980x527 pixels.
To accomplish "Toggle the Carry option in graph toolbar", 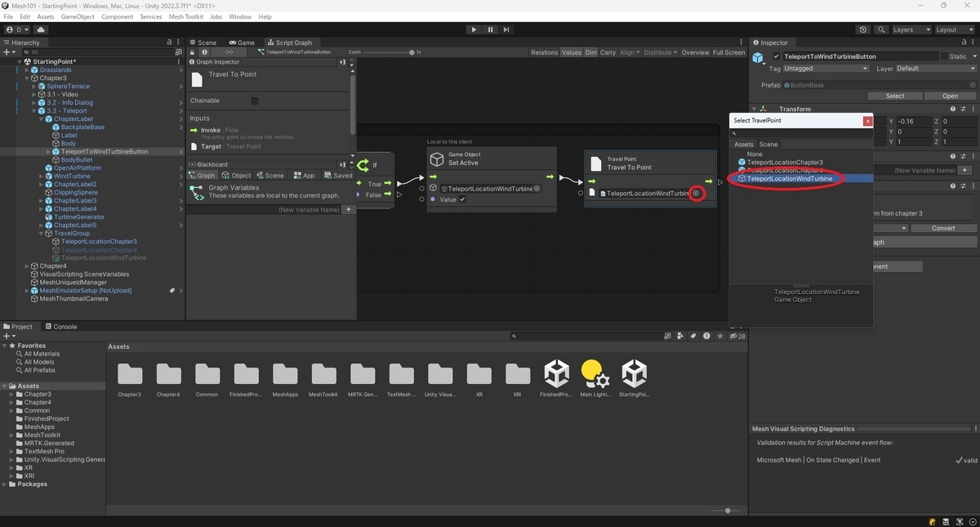I will [x=608, y=52].
